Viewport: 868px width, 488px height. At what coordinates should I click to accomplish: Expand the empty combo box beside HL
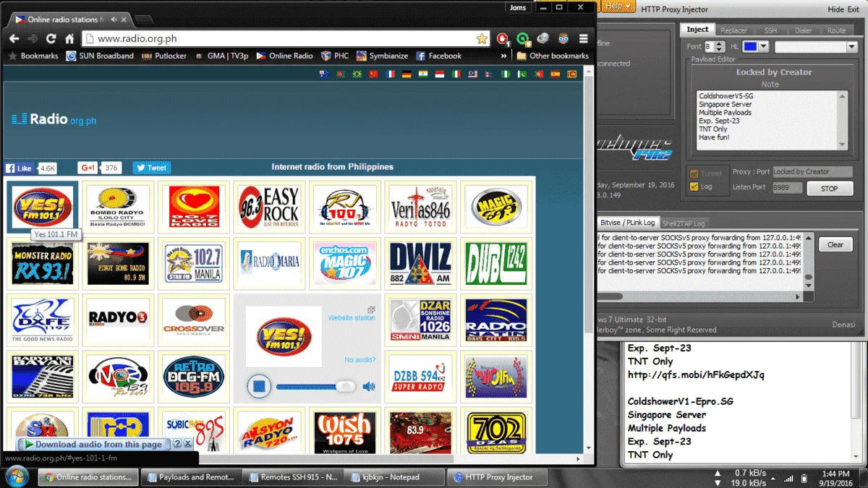(x=851, y=46)
